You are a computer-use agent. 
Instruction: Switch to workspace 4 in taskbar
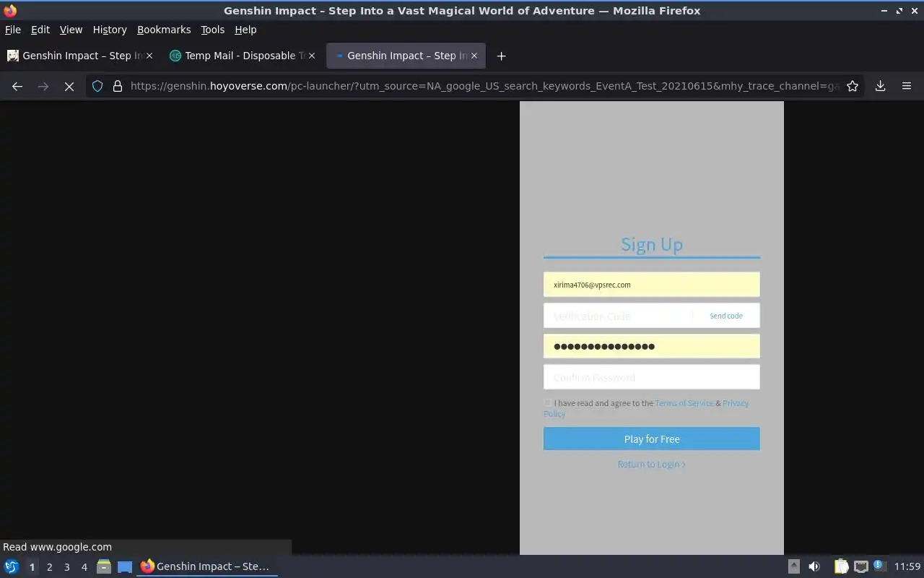[x=84, y=567]
